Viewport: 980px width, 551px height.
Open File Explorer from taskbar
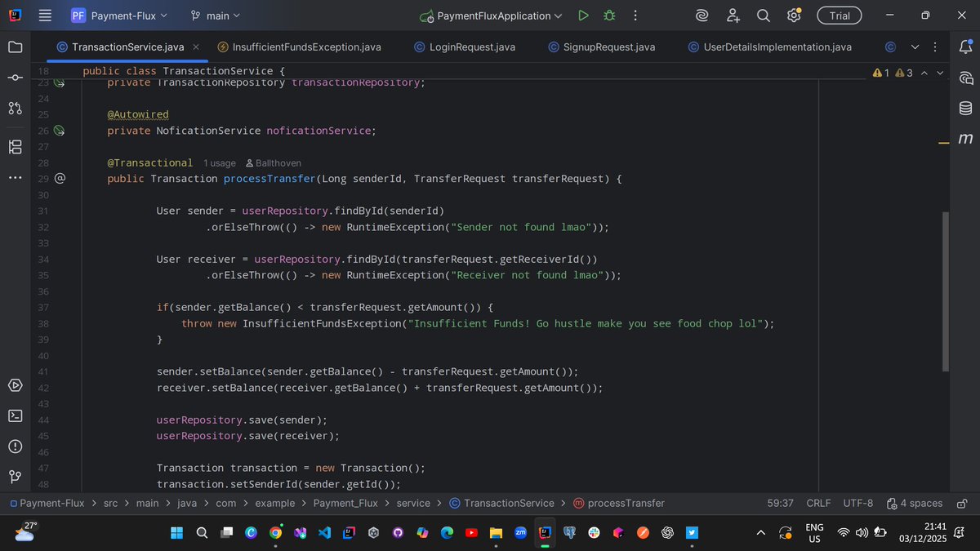(496, 533)
